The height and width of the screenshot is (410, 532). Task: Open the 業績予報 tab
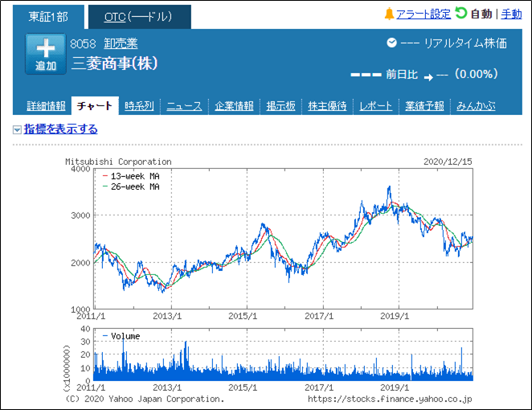(x=424, y=106)
